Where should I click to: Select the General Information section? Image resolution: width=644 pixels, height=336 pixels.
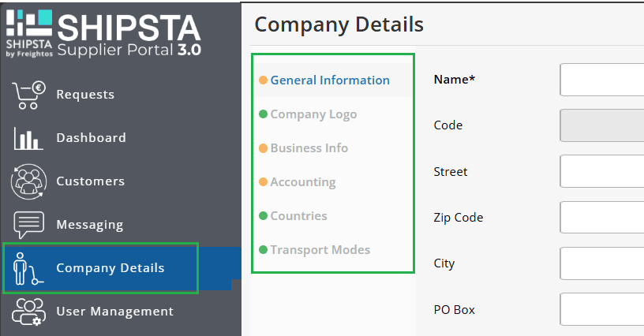(330, 80)
